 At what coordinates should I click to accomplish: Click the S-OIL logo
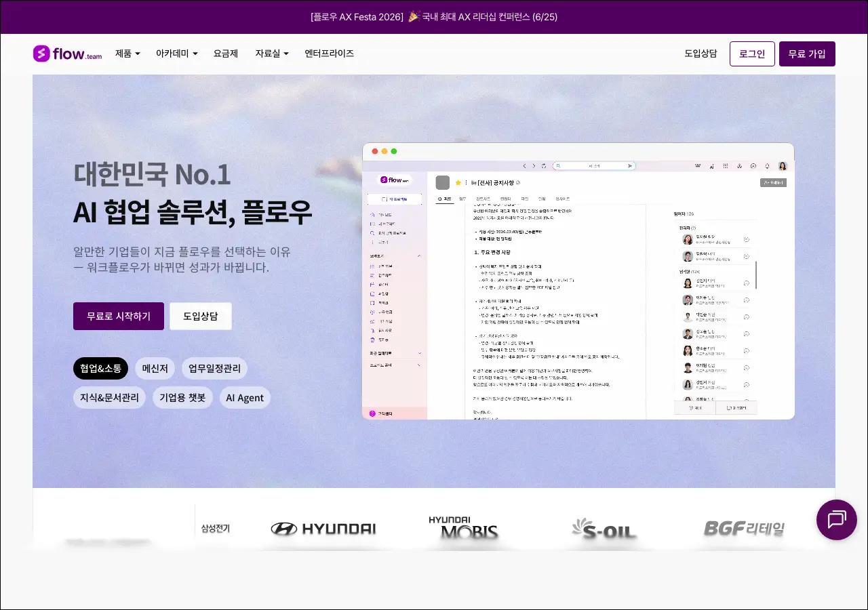[x=604, y=529]
